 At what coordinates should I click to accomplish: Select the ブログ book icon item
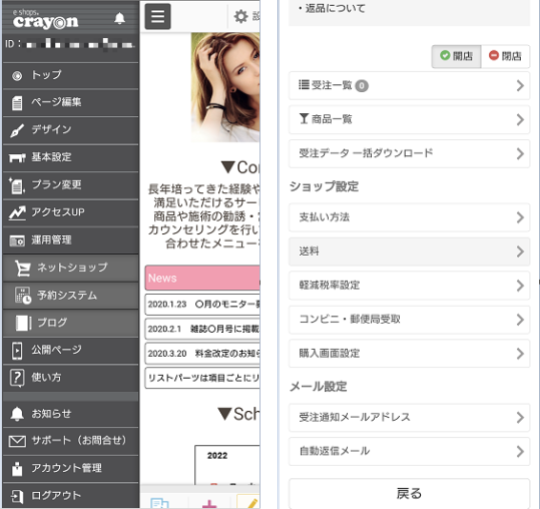(x=71, y=323)
